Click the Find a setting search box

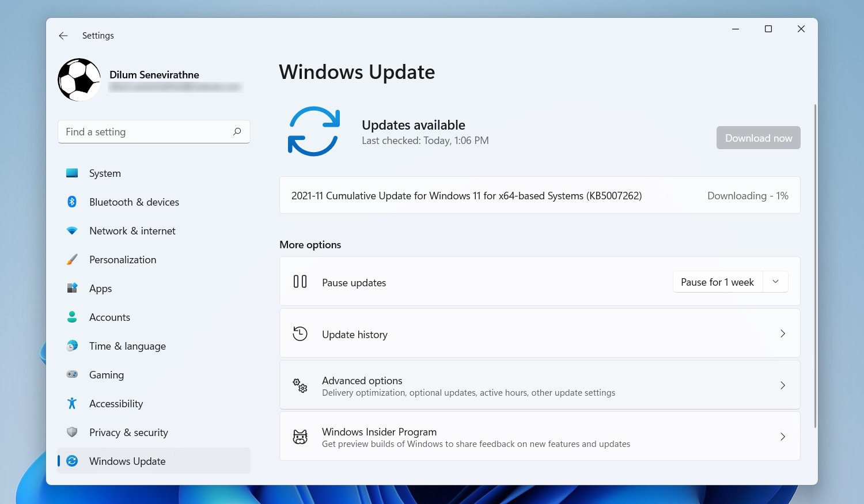154,132
